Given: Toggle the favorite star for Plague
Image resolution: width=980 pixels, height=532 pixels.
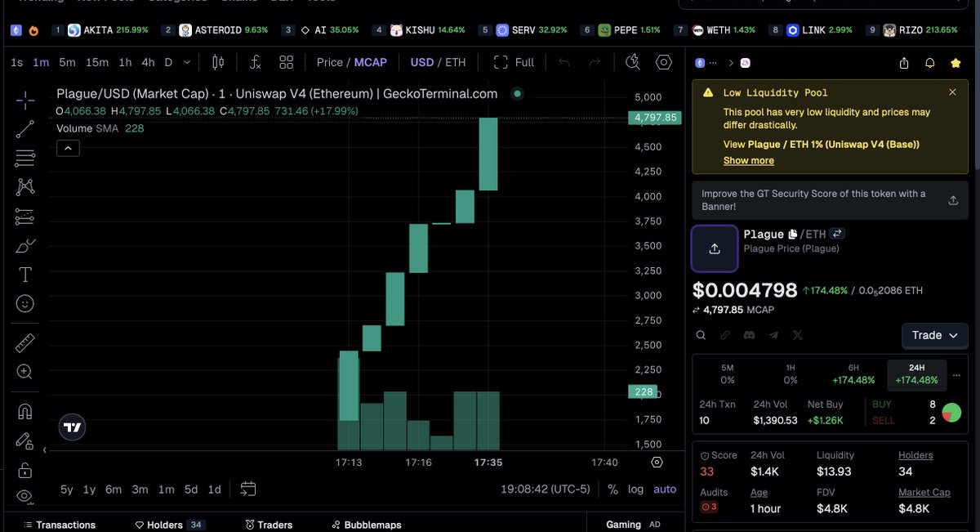Looking at the screenshot, I should click(955, 63).
